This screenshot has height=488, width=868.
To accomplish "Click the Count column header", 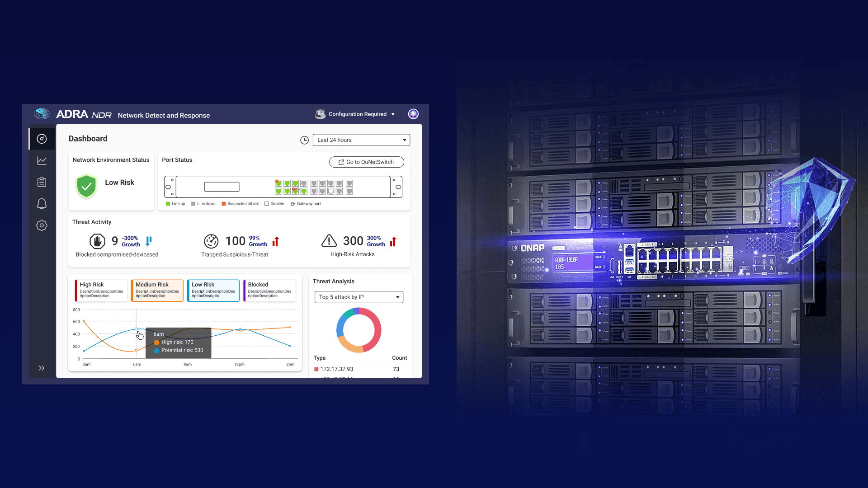I will tap(400, 358).
